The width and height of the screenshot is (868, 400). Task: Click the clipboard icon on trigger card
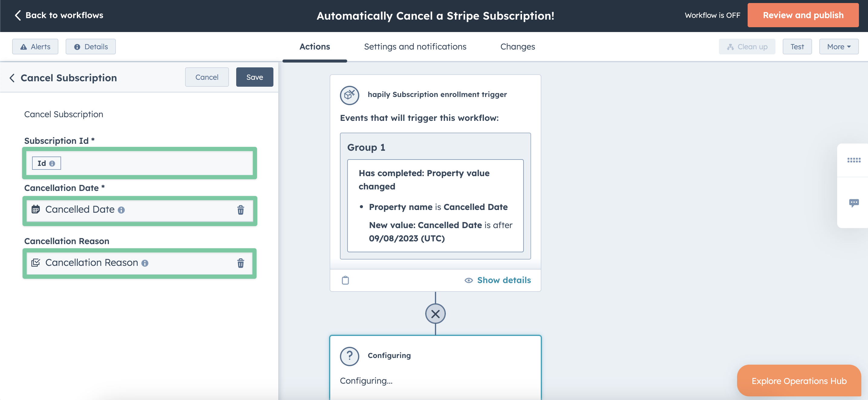[x=345, y=280]
